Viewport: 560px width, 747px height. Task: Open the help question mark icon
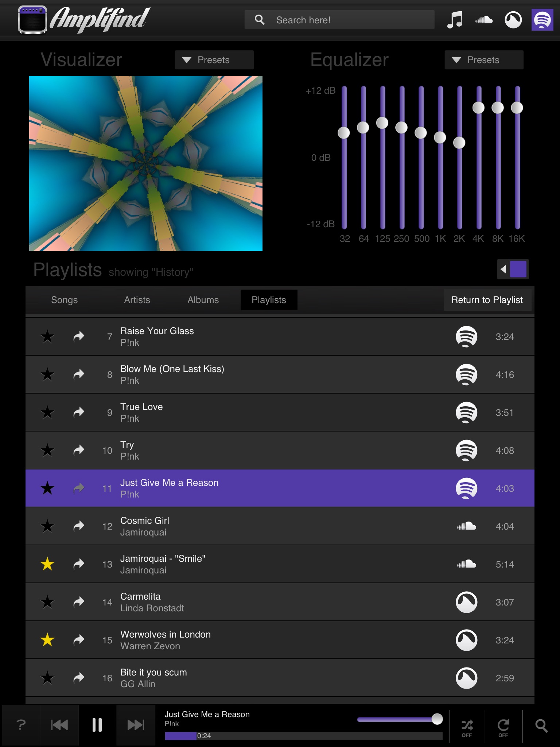(x=21, y=725)
